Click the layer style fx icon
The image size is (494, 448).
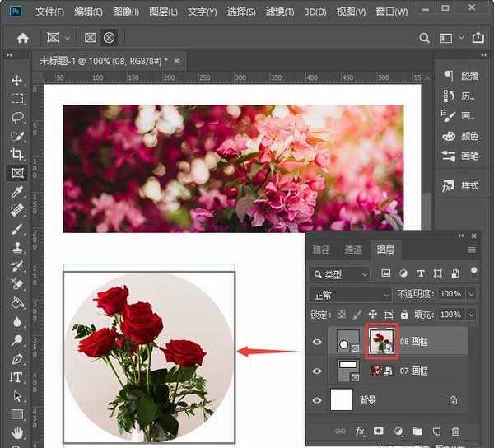360,431
